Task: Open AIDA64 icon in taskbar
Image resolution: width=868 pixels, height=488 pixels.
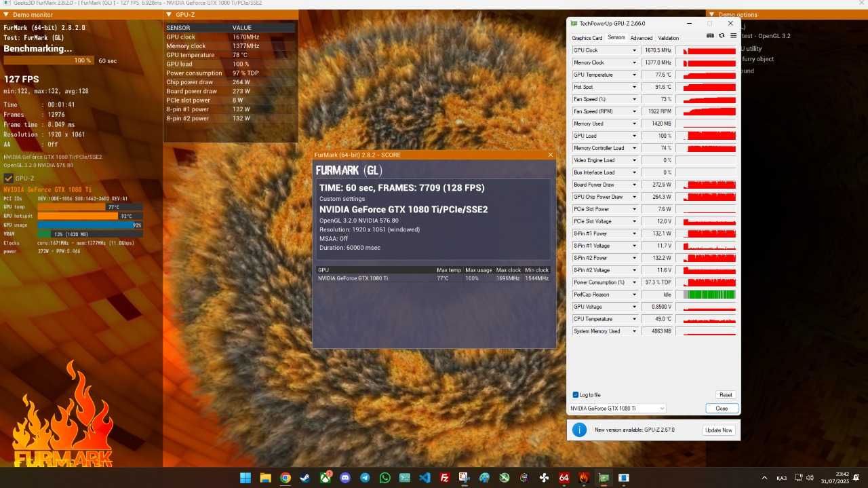Action: tap(564, 478)
